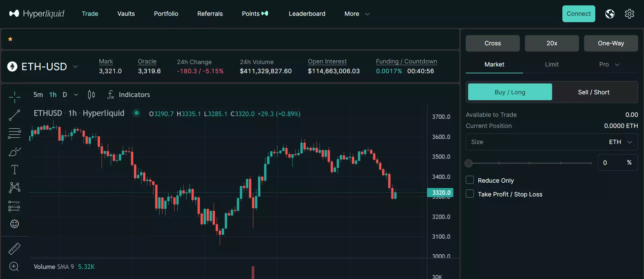Expand the ETH-USD pair selector
This screenshot has height=279, width=644.
point(75,66)
